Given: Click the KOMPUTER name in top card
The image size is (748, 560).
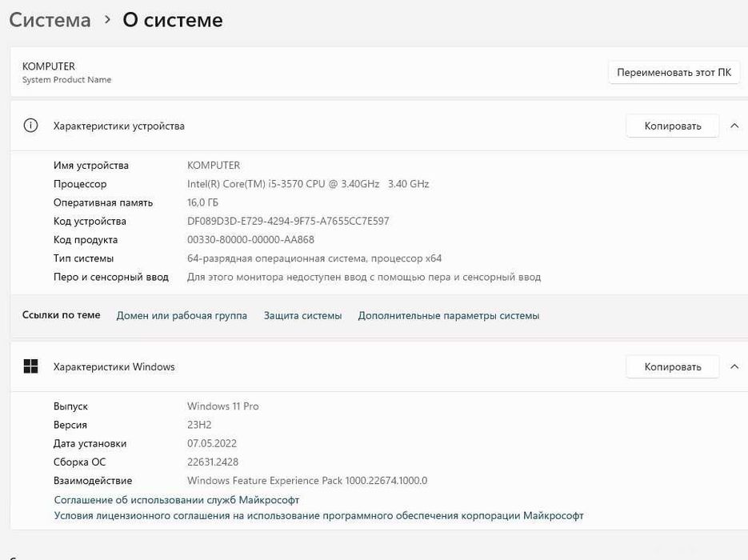Looking at the screenshot, I should tap(49, 66).
